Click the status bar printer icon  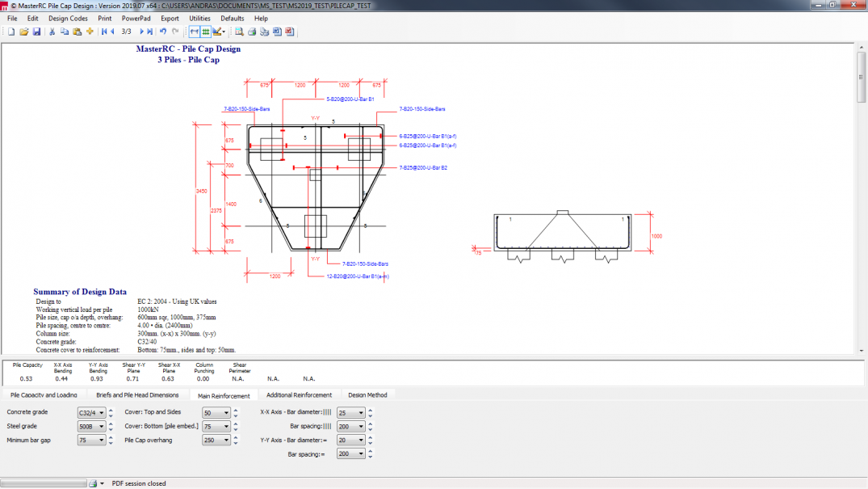pyautogui.click(x=93, y=483)
